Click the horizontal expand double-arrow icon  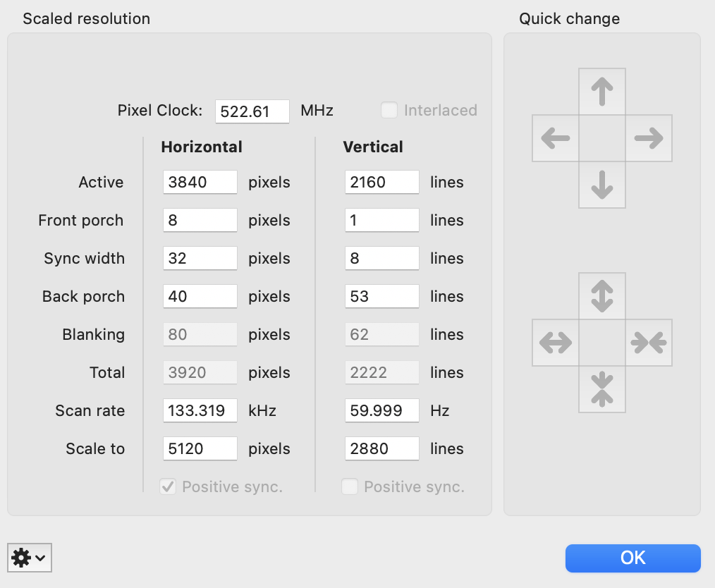(555, 343)
